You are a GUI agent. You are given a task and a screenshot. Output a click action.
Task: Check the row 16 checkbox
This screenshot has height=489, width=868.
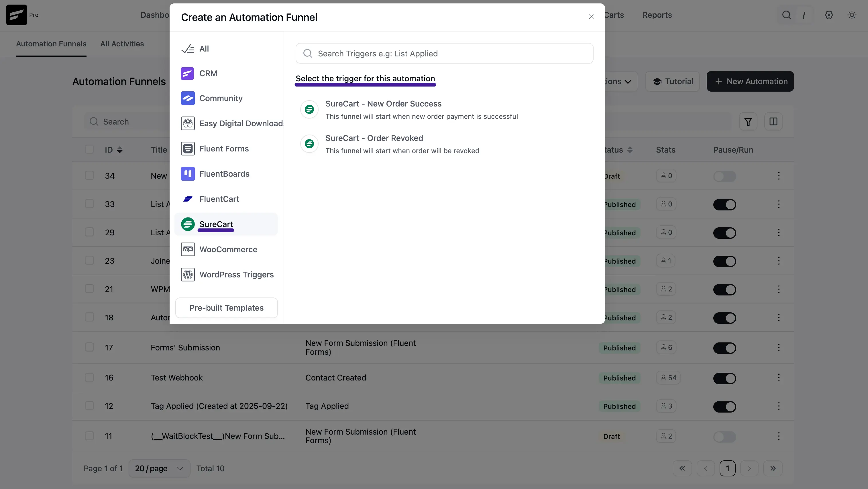click(x=89, y=378)
